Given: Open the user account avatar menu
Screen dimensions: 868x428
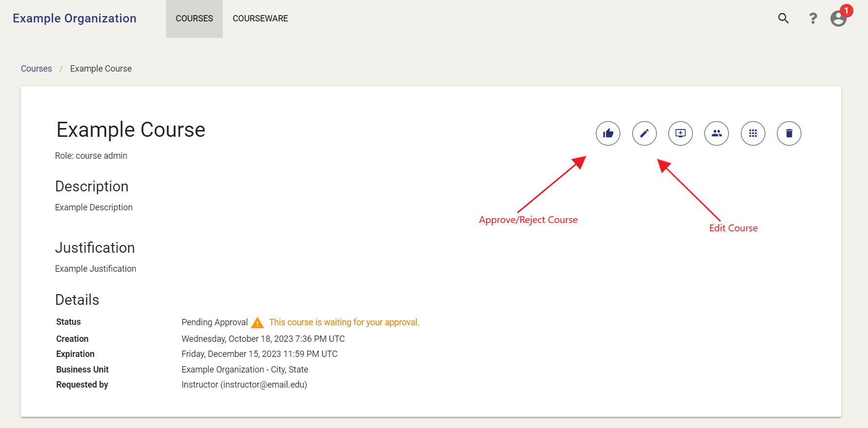Looking at the screenshot, I should click(838, 19).
